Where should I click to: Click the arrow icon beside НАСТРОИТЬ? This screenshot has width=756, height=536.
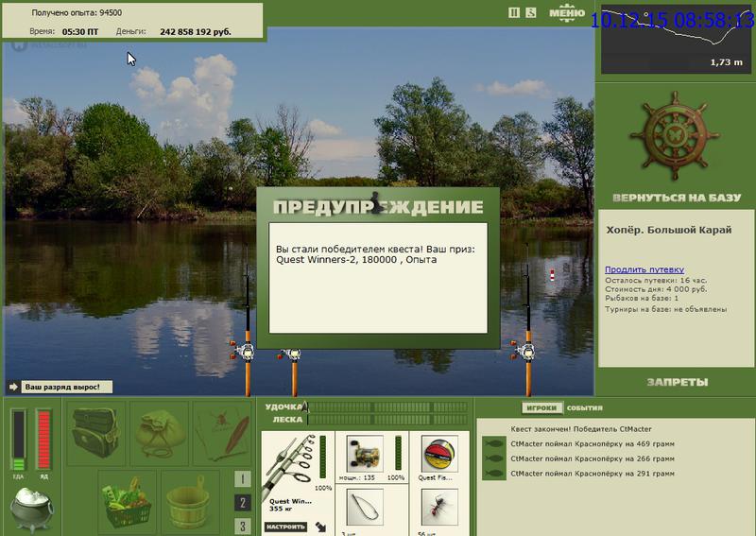pos(320,527)
